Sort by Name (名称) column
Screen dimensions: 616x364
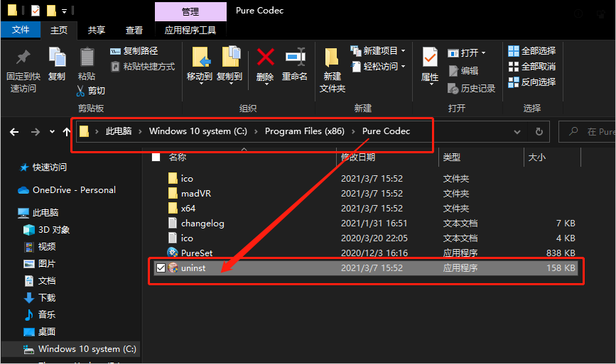(x=177, y=158)
